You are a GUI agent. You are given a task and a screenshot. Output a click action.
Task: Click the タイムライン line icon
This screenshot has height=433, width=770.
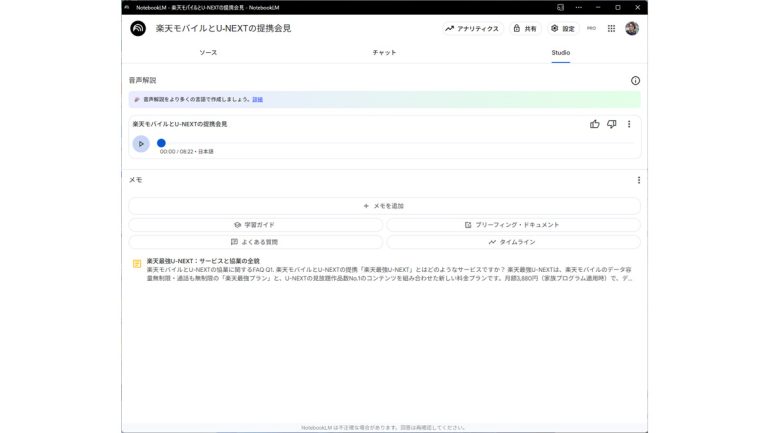tap(492, 242)
